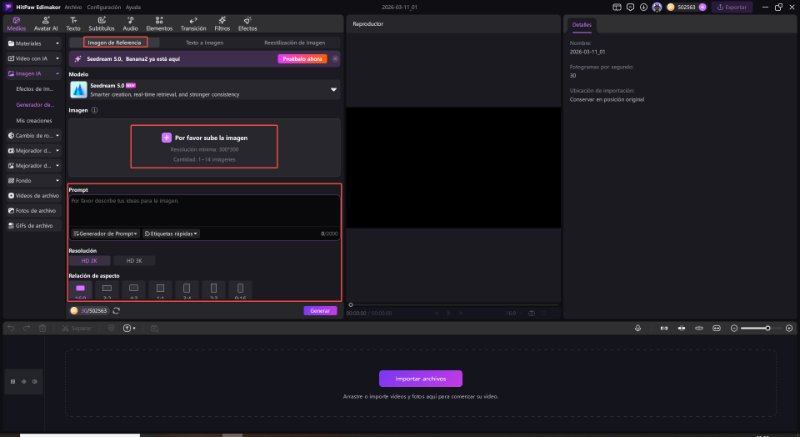Screen dimensions: 800x437
Task: Click the Filtros icon in the toolbar
Action: pyautogui.click(x=222, y=24)
